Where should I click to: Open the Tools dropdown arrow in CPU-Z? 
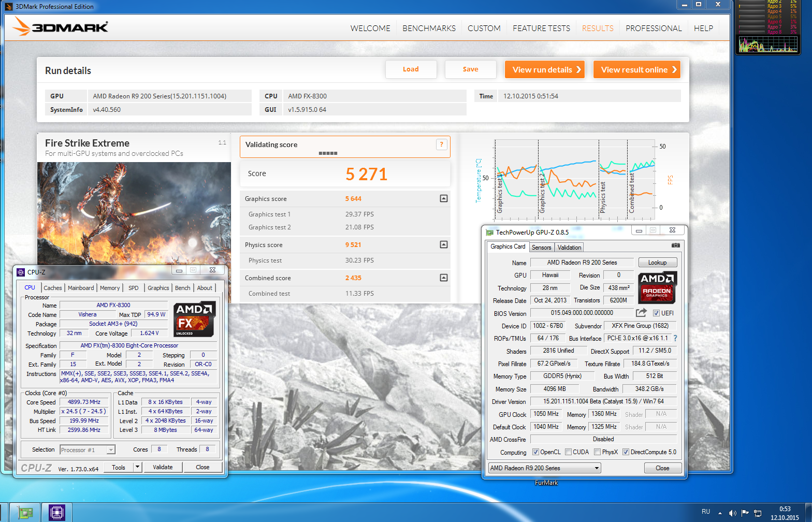point(137,467)
